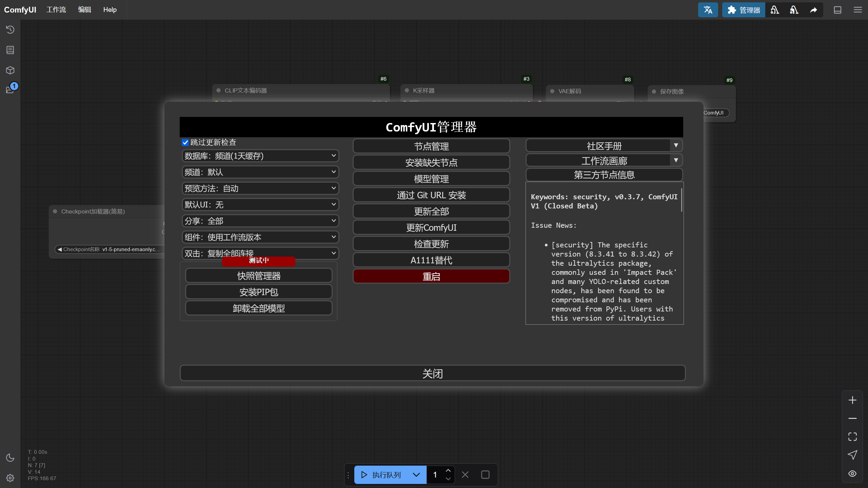This screenshot has height=488, width=868.
Task: Click the share arrow icon in top bar
Action: pos(814,10)
